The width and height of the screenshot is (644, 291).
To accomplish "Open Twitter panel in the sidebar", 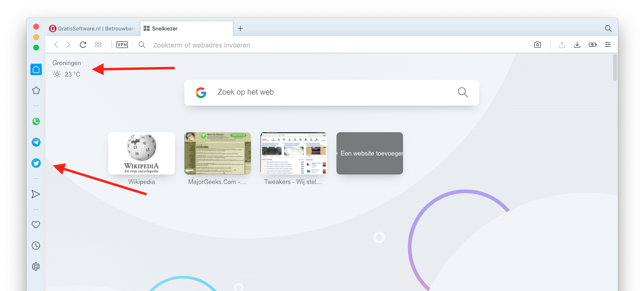I will point(36,163).
